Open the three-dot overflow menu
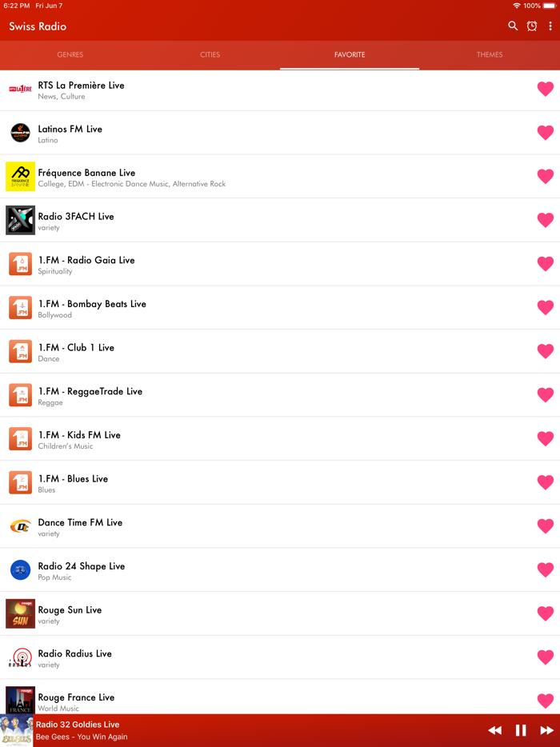Image resolution: width=560 pixels, height=747 pixels. [550, 26]
